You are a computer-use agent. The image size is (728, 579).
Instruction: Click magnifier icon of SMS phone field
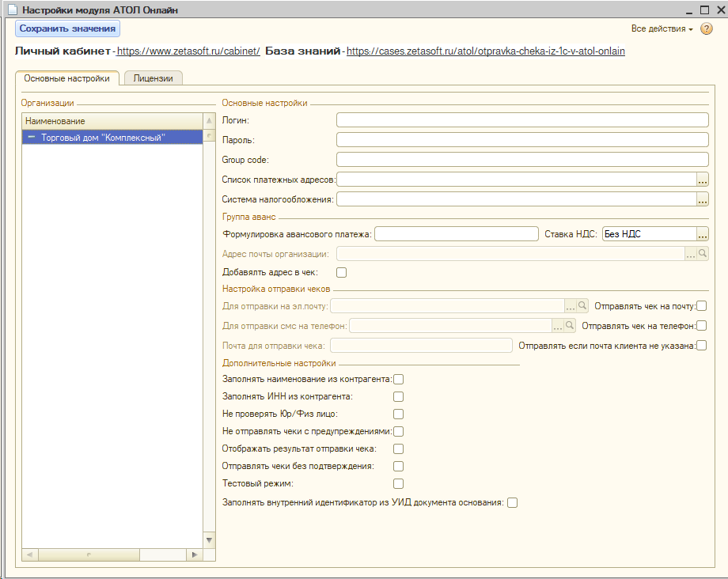pyautogui.click(x=570, y=326)
